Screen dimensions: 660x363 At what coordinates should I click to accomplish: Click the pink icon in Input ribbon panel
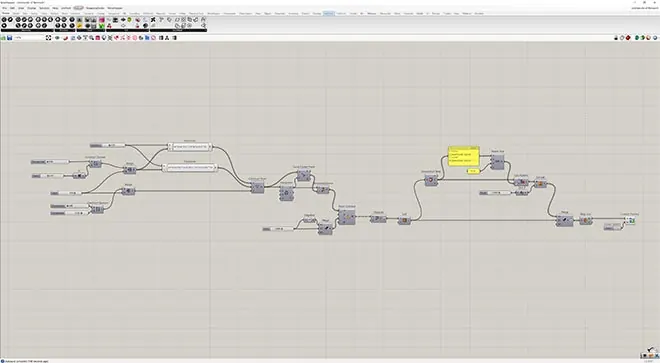tap(101, 20)
